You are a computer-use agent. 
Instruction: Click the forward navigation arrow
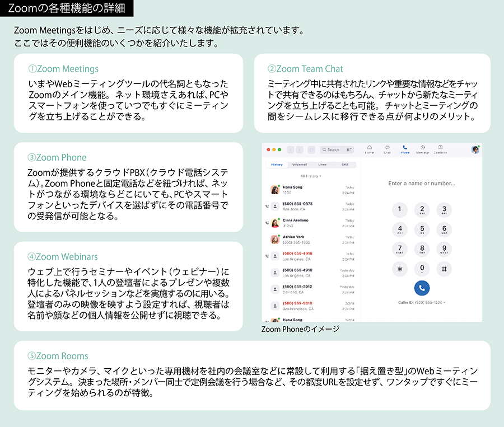pos(300,150)
